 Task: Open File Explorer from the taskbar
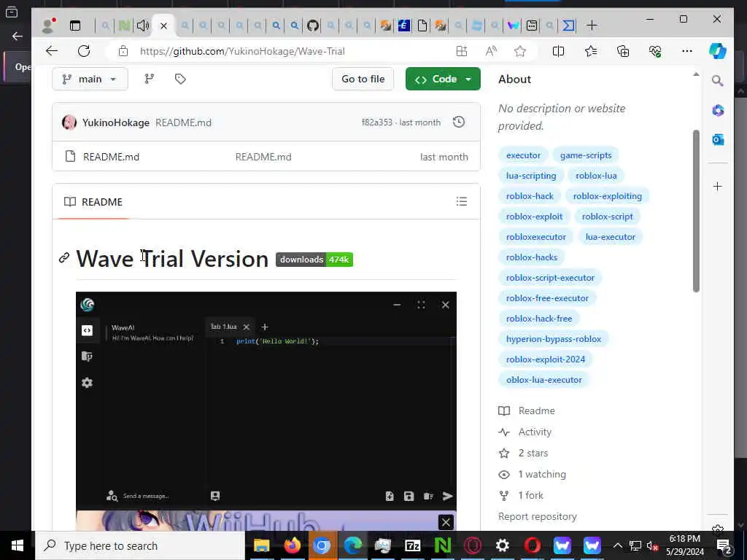pyautogui.click(x=262, y=545)
